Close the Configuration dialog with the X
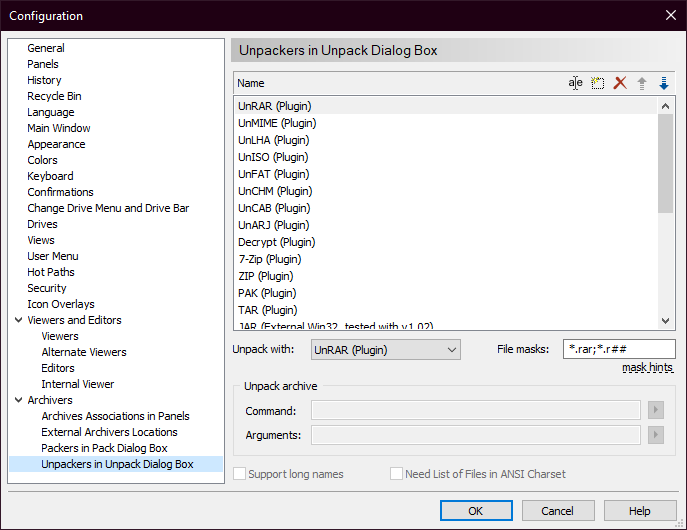Screen dimensions: 687x530 [670, 15]
